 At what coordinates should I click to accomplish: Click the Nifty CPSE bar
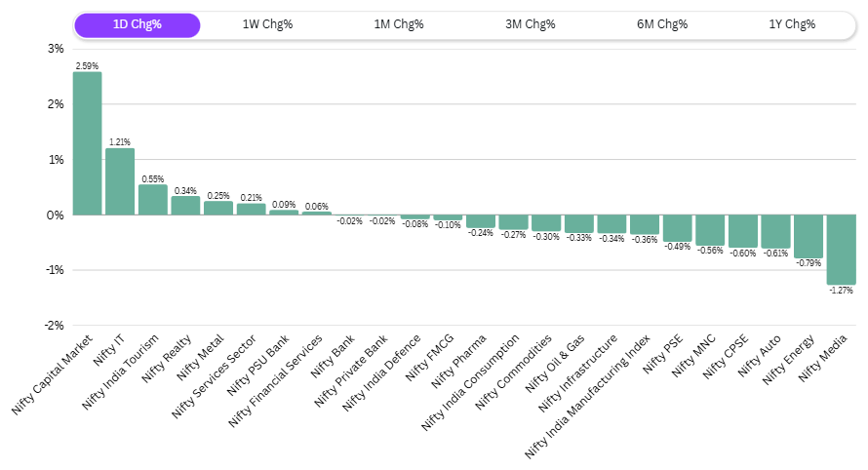click(742, 231)
